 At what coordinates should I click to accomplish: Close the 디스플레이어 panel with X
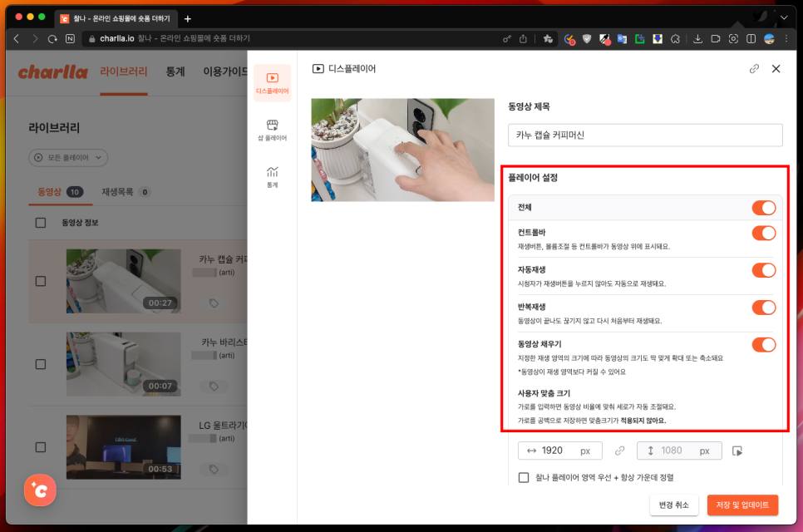776,69
